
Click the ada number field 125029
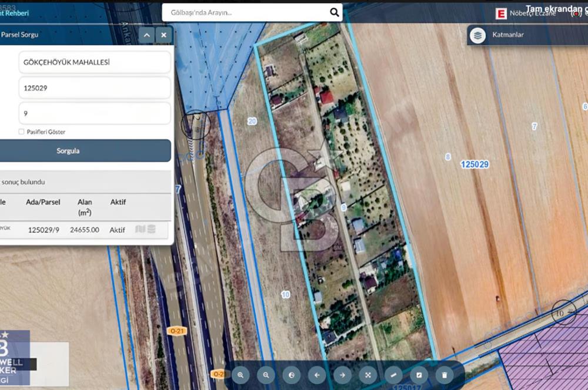click(x=95, y=88)
